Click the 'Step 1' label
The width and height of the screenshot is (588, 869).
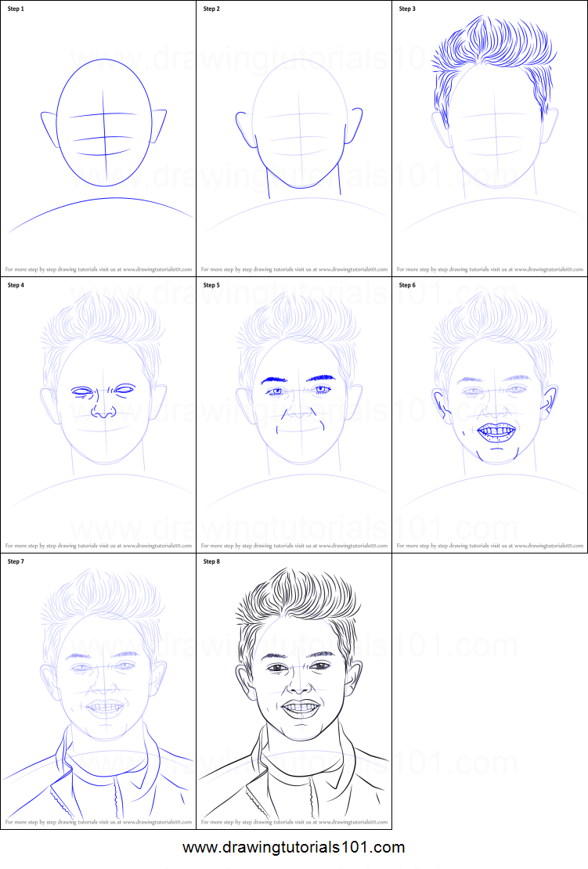pyautogui.click(x=16, y=9)
